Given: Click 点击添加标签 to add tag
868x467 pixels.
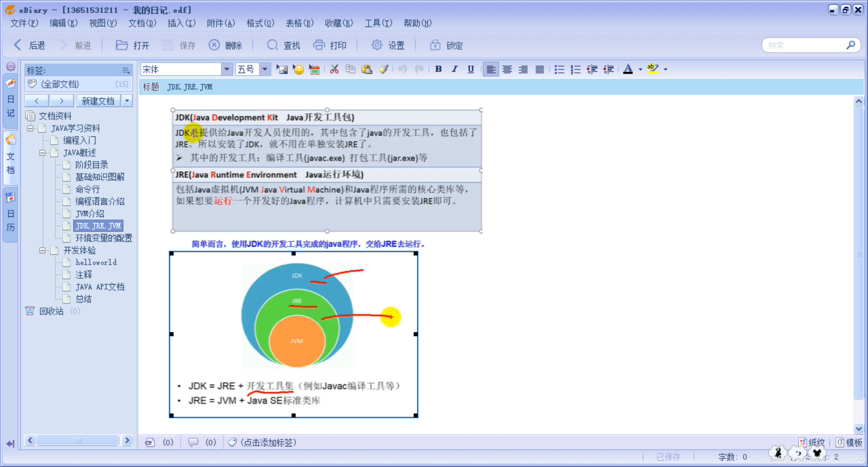Looking at the screenshot, I should tap(268, 443).
